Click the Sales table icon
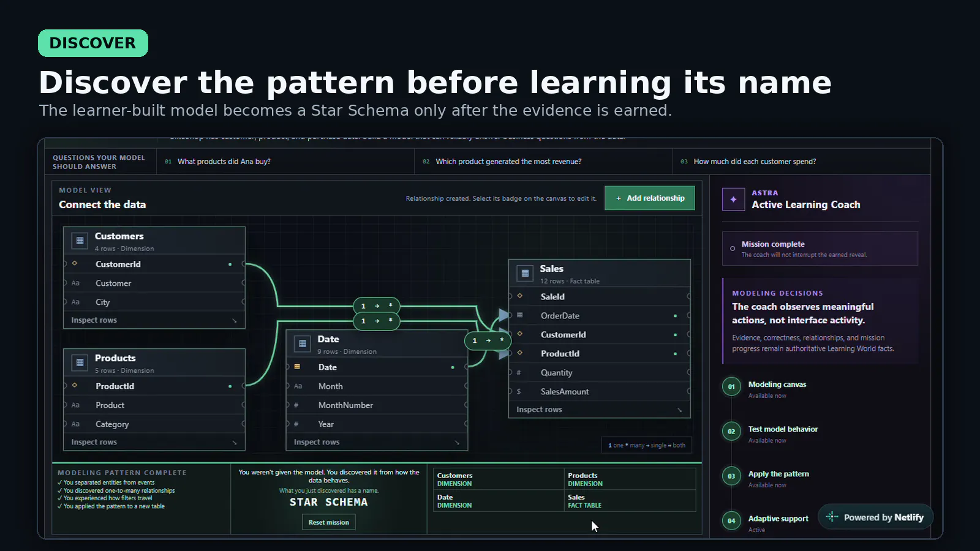This screenshot has width=980, height=551. coord(525,273)
